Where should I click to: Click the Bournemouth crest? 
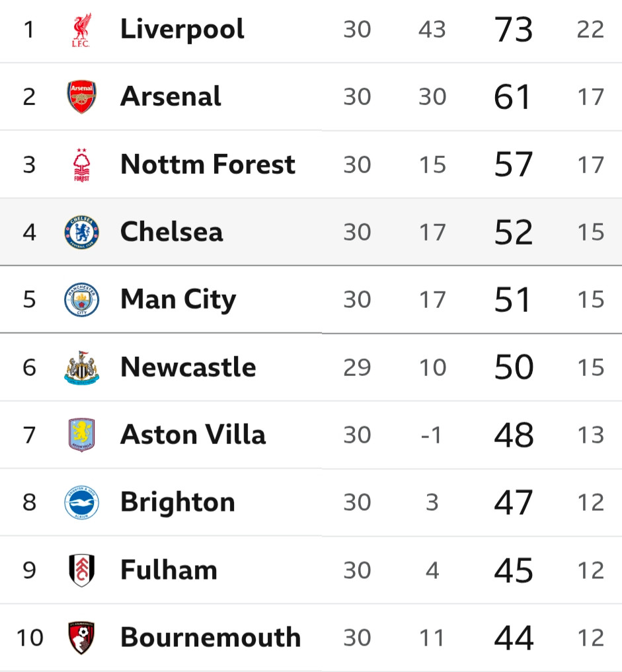tap(81, 638)
